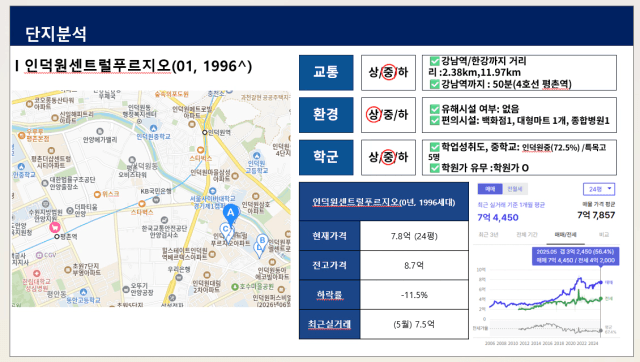The width and height of the screenshot is (640, 362).
Task: Click the 학군 category box
Action: click(326, 157)
